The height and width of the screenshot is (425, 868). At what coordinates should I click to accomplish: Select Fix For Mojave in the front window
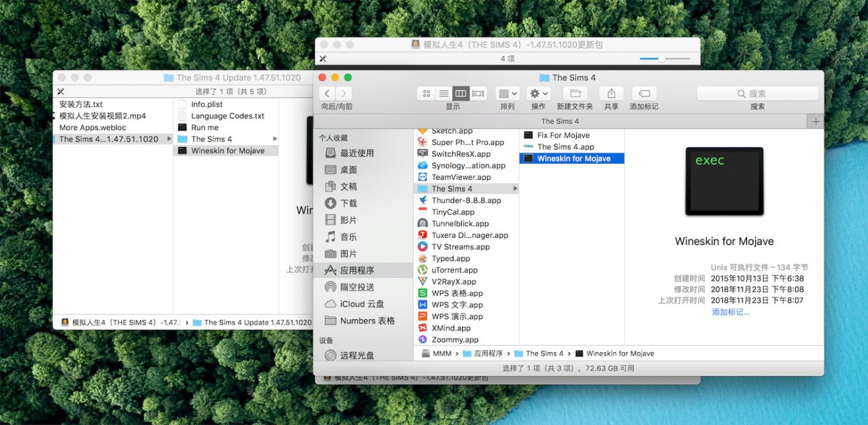pos(572,135)
